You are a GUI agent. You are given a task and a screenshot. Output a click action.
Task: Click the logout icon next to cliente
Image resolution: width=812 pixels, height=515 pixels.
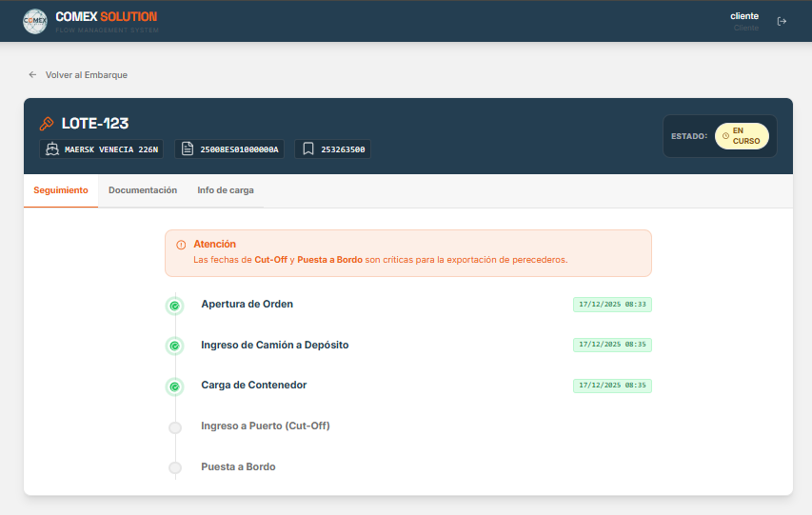[782, 21]
